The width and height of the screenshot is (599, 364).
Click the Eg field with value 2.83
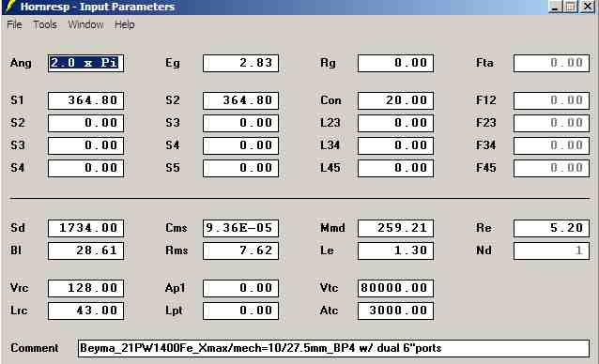[240, 63]
